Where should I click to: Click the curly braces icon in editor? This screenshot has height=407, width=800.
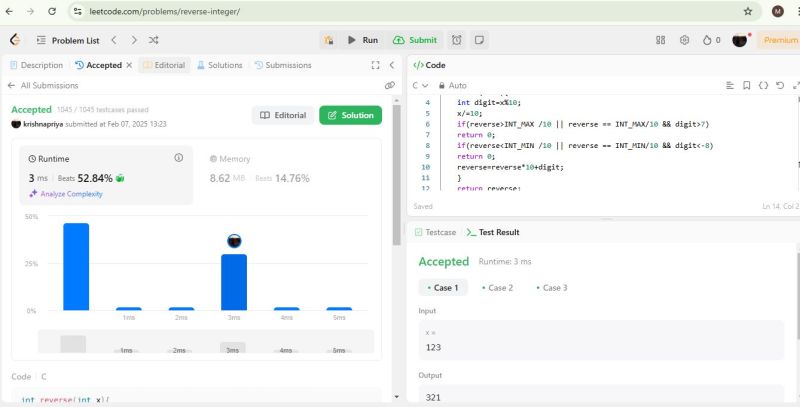763,85
